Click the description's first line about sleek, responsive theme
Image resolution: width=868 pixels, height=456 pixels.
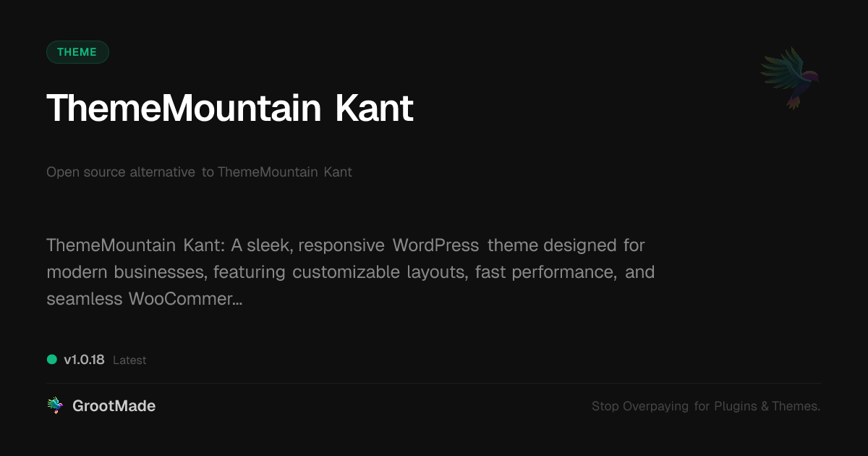coord(345,245)
